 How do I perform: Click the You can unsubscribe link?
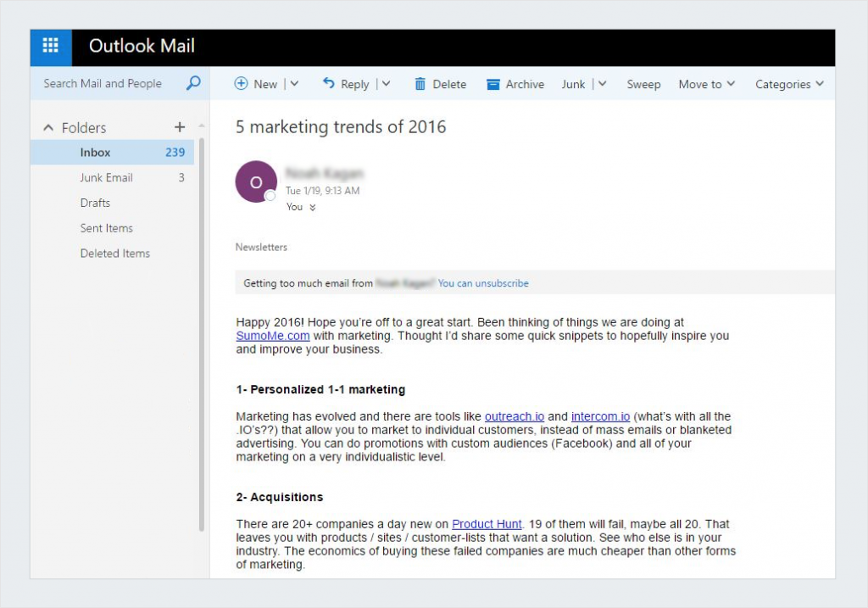coord(483,283)
